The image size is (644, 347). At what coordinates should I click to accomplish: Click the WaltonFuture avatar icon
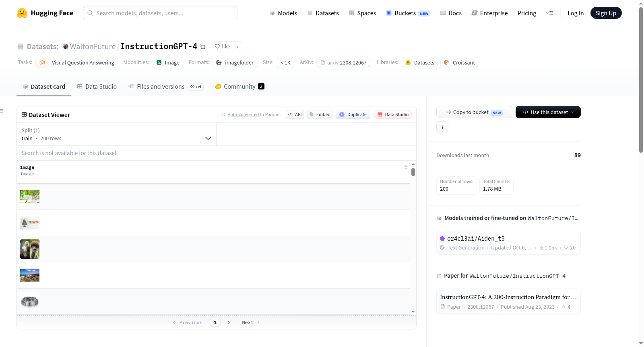click(x=66, y=46)
